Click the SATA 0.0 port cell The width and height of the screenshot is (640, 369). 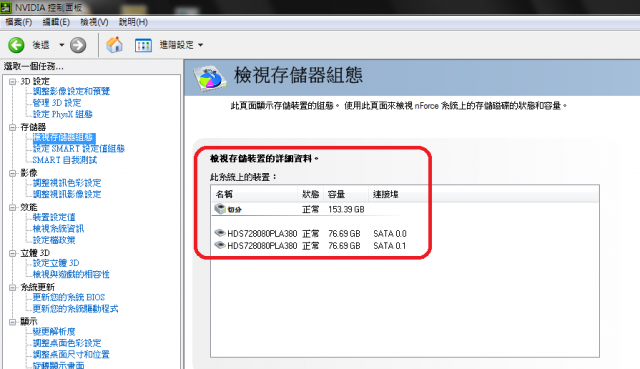390,233
